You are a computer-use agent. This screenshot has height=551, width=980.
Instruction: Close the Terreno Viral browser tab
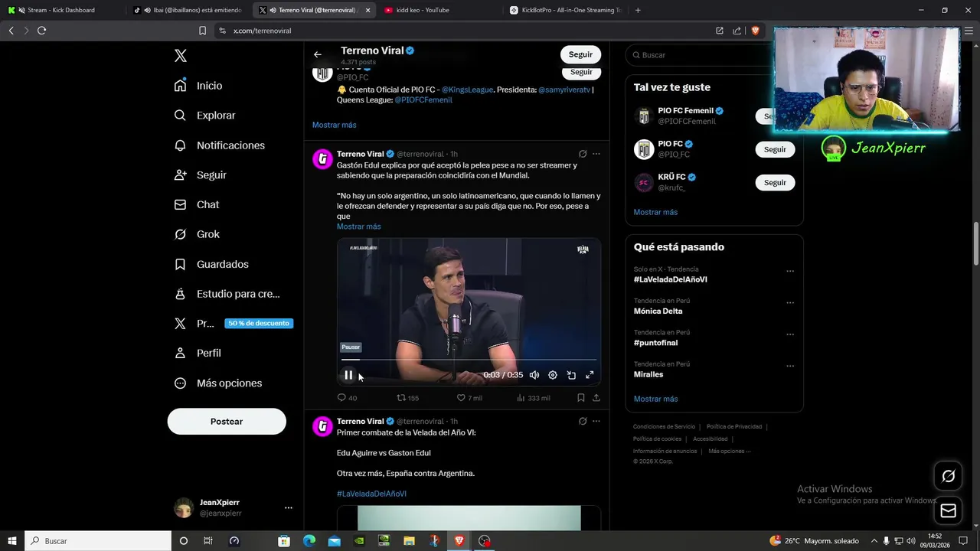click(367, 10)
